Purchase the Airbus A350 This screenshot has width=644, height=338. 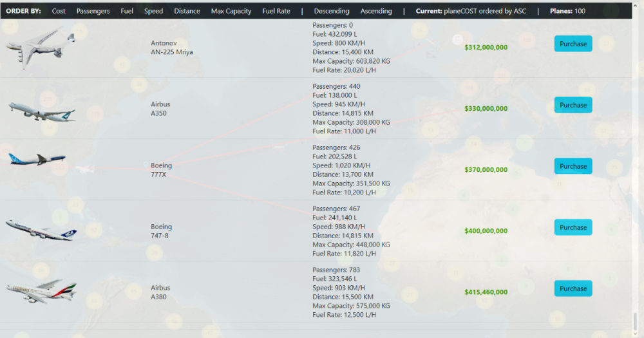tap(573, 105)
